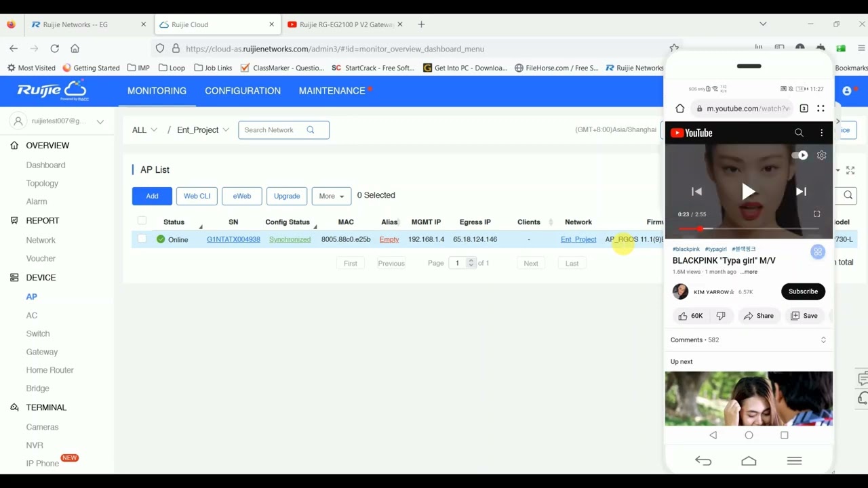Click the mirror window menu icon

point(795,461)
